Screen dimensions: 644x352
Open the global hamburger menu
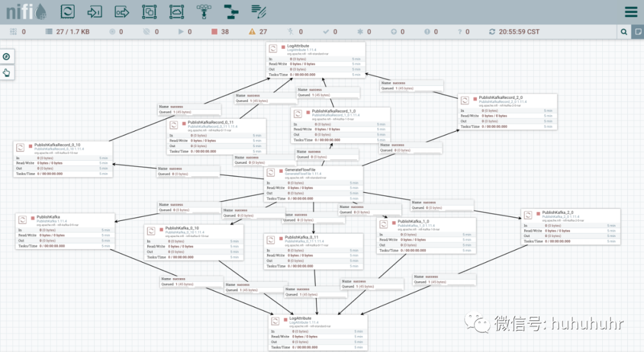point(631,11)
